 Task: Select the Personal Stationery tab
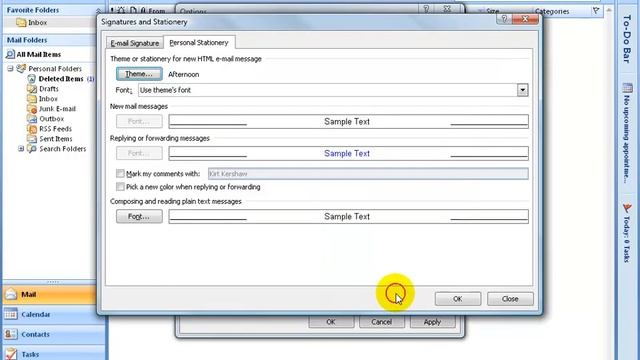(199, 42)
